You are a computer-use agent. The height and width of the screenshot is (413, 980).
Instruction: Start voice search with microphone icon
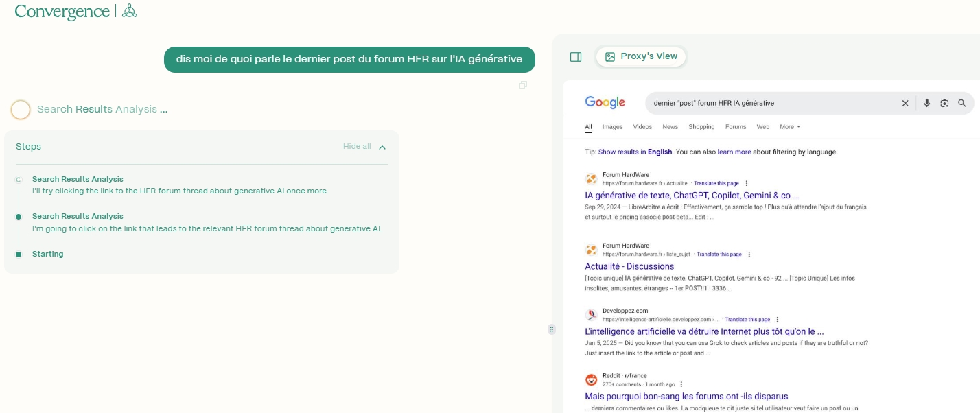pos(926,103)
